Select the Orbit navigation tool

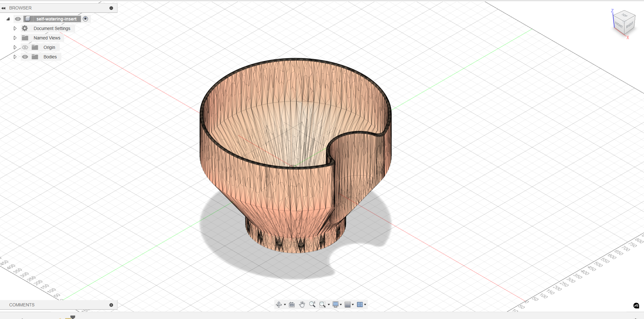(278, 304)
